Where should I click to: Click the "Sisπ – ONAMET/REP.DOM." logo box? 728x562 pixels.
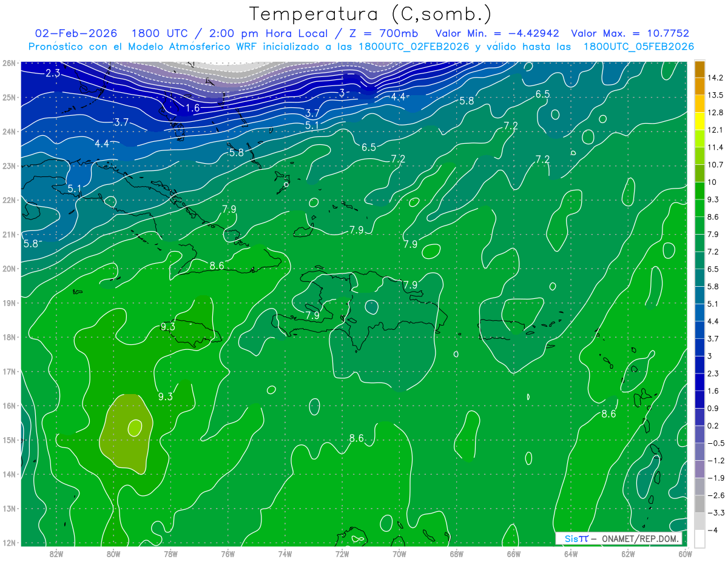[619, 539]
